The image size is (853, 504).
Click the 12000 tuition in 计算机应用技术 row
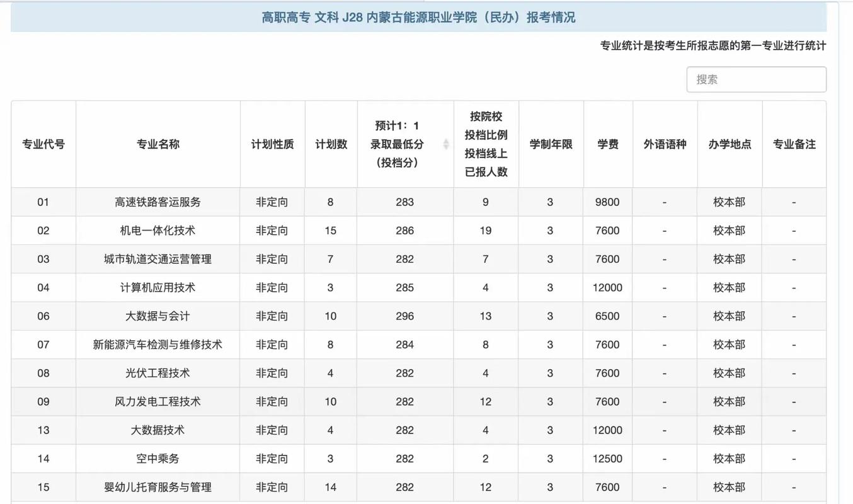click(x=607, y=287)
